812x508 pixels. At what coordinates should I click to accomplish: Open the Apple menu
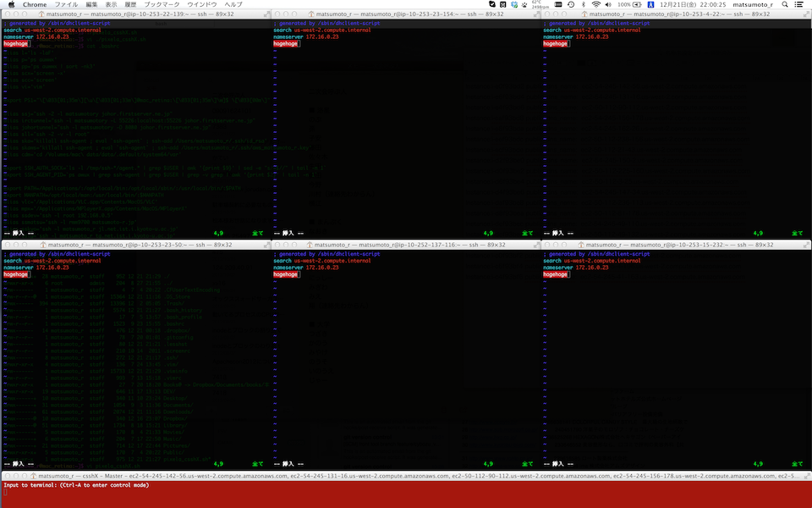[11, 4]
